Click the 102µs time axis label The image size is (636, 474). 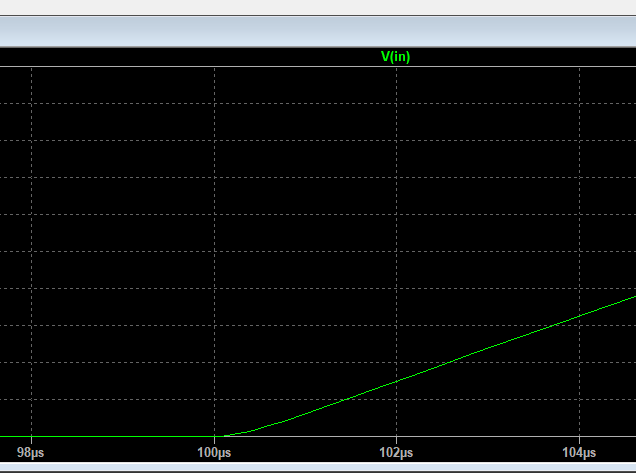tap(396, 453)
